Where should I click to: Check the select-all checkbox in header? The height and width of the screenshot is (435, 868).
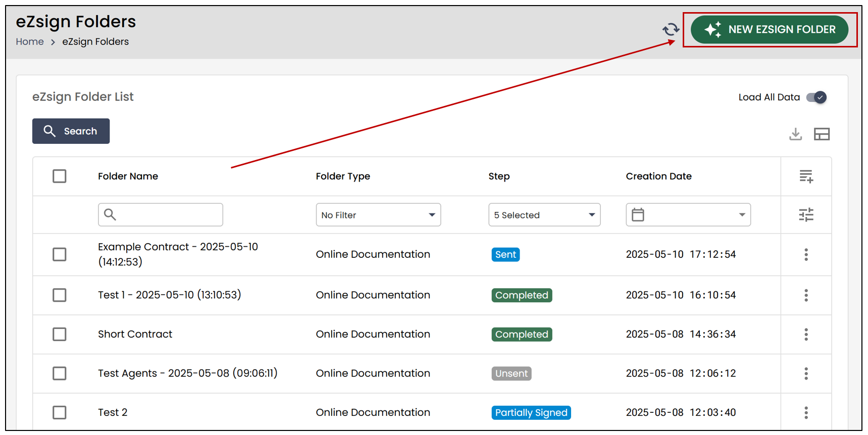coord(60,176)
